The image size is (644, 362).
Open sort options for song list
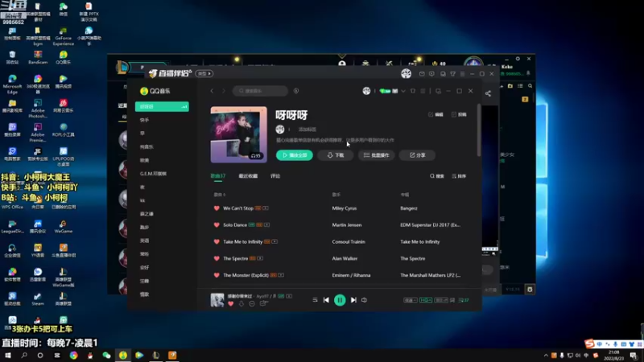click(x=459, y=176)
